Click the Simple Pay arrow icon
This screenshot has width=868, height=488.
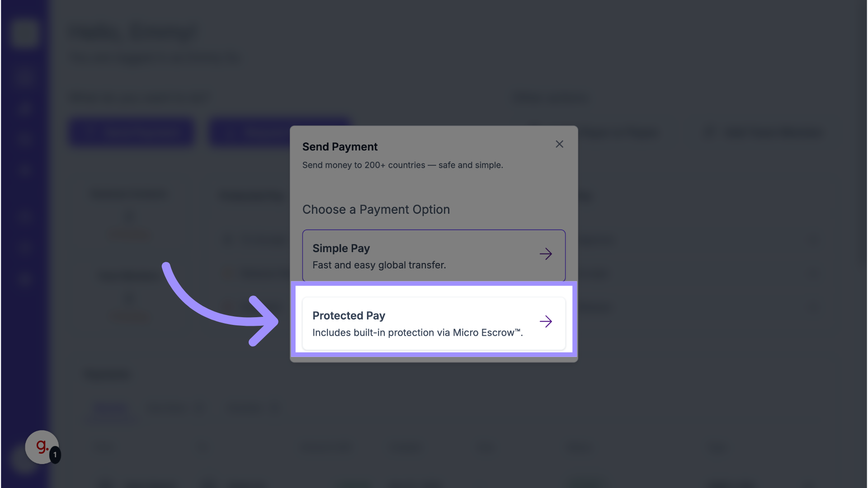pos(546,254)
